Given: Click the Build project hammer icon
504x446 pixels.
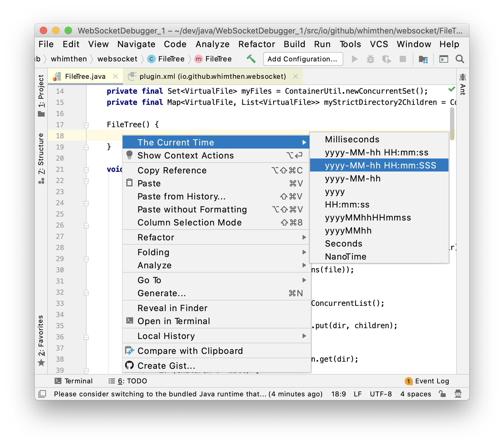Looking at the screenshot, I should click(x=251, y=59).
